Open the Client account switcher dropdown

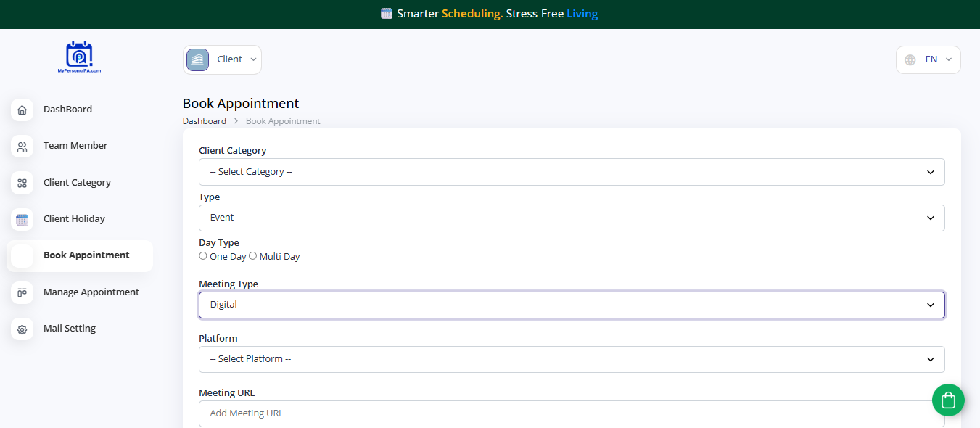click(222, 59)
